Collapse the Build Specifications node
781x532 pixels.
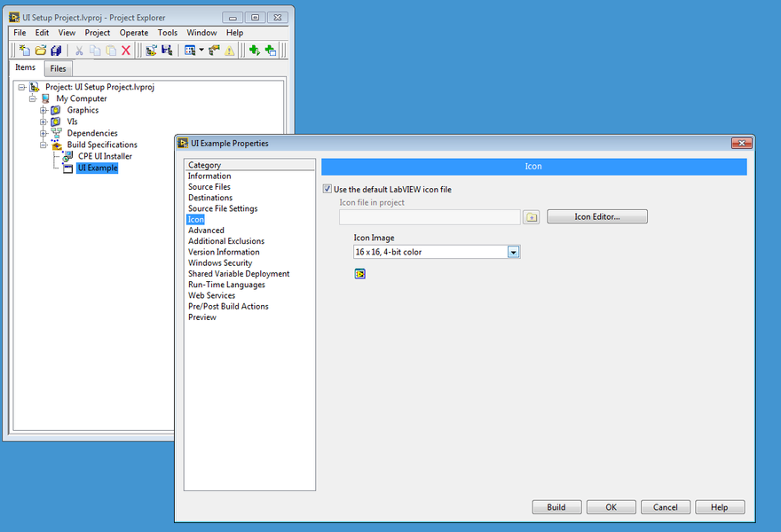point(43,145)
